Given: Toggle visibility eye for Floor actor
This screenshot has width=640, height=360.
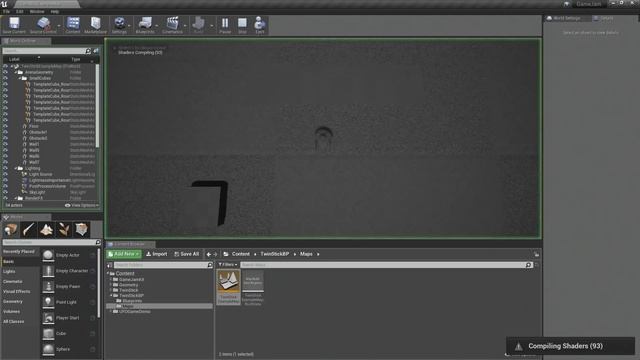Looking at the screenshot, I should (x=5, y=126).
